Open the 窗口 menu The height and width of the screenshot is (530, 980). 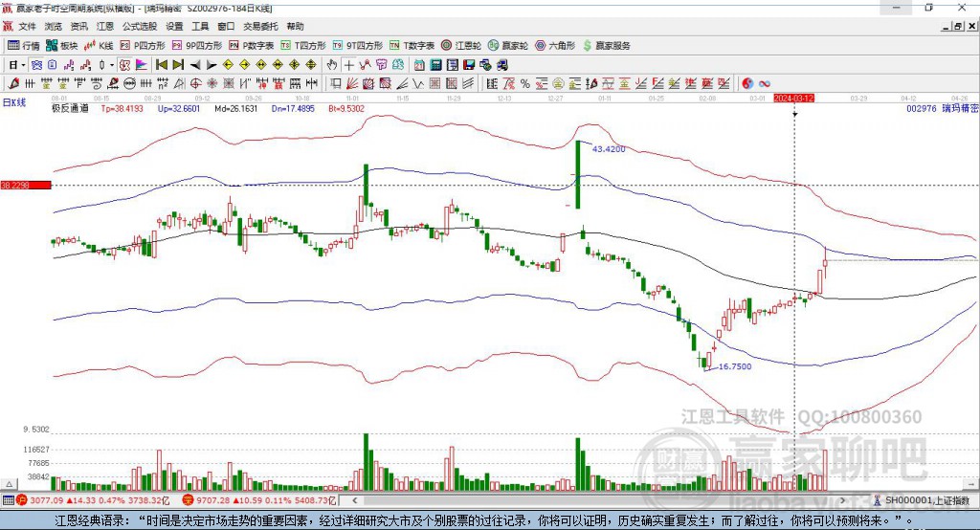point(226,26)
